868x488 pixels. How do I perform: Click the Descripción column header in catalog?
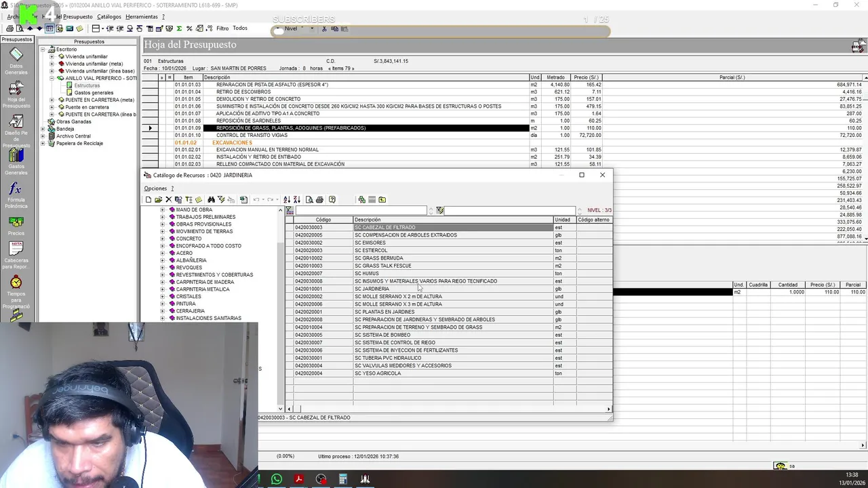click(453, 220)
